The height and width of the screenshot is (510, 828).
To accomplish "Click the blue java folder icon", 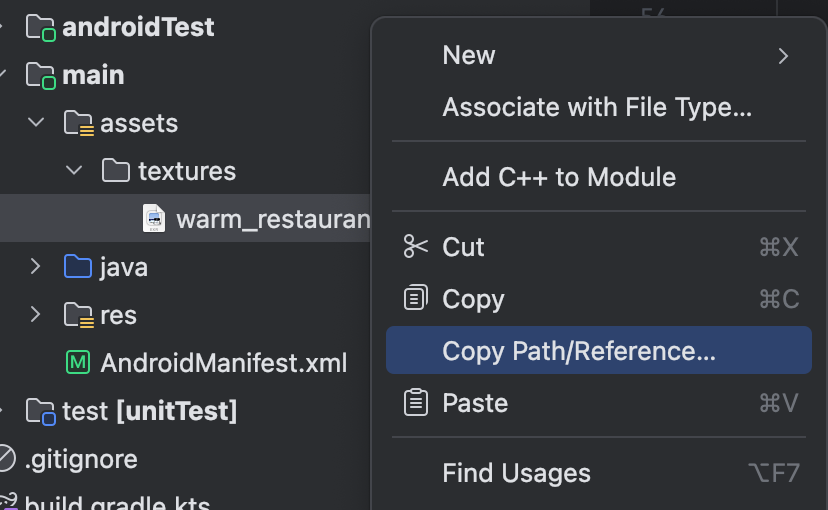I will pos(78,266).
